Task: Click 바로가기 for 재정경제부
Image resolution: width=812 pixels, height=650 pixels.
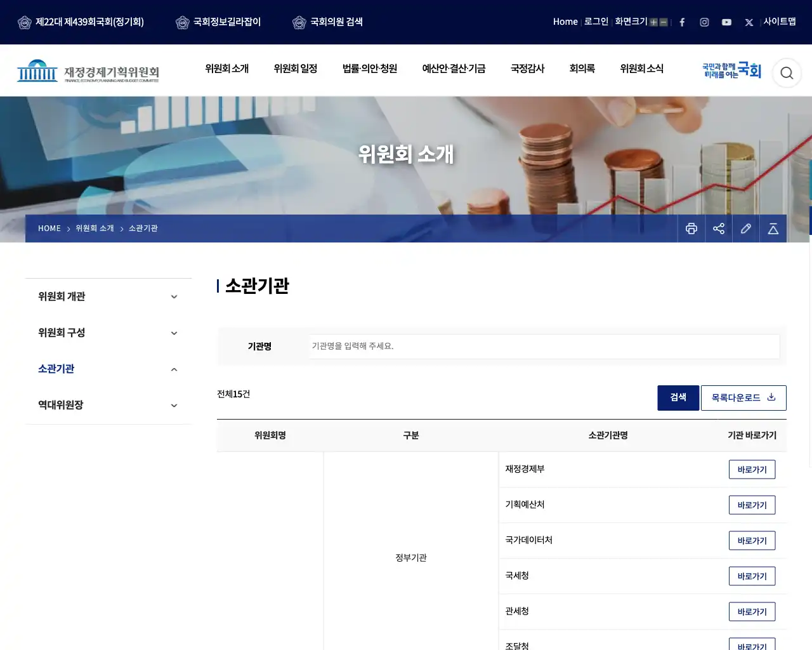Action: point(752,470)
